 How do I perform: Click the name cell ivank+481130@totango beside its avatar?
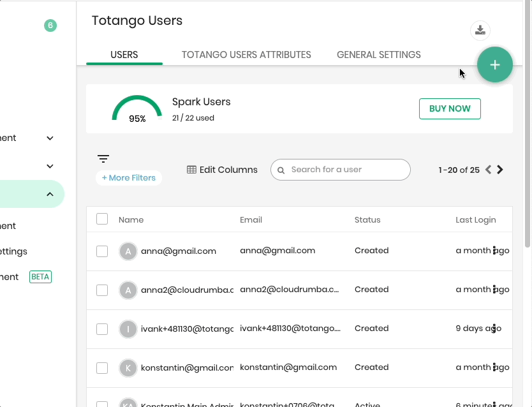click(188, 329)
